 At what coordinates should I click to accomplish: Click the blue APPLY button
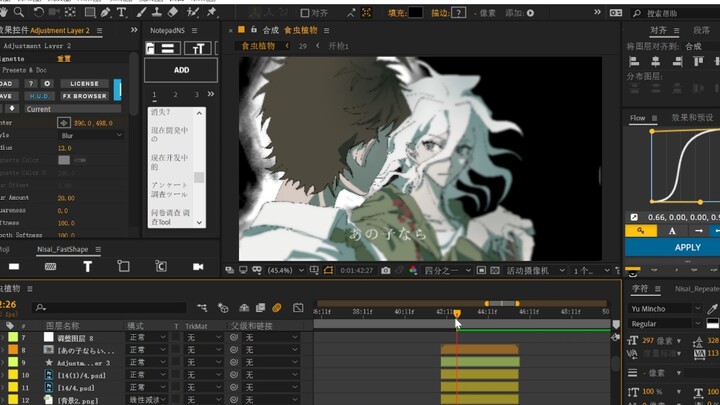[x=673, y=248]
